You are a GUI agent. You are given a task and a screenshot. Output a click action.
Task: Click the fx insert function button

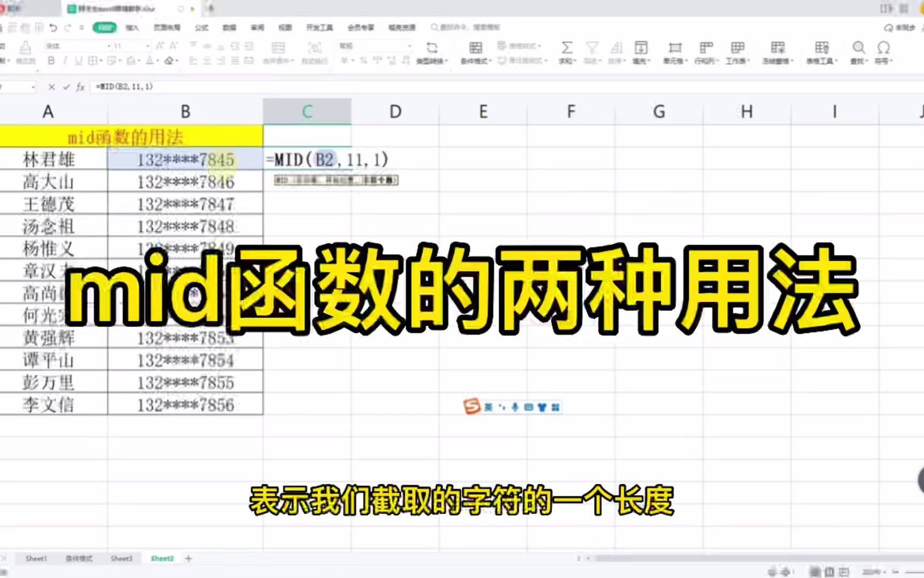coord(81,87)
